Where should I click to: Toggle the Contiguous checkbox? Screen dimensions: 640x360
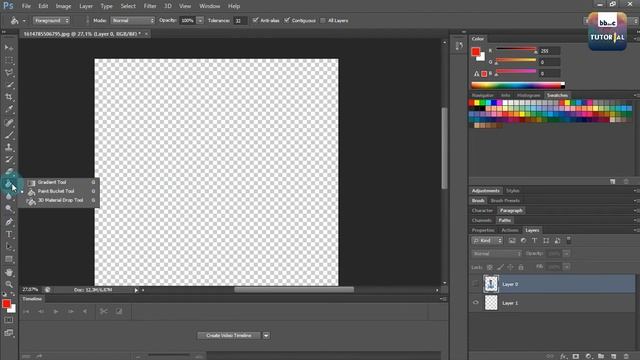tap(287, 20)
